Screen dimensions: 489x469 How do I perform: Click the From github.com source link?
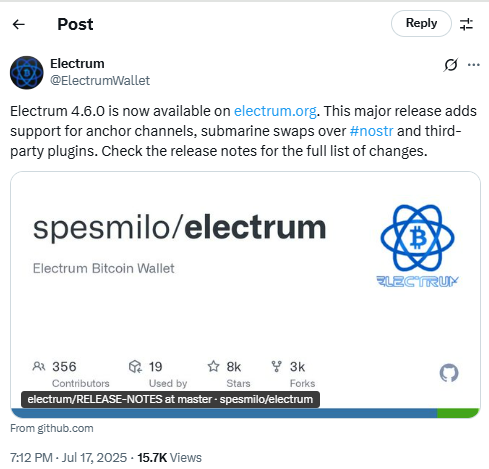(52, 428)
